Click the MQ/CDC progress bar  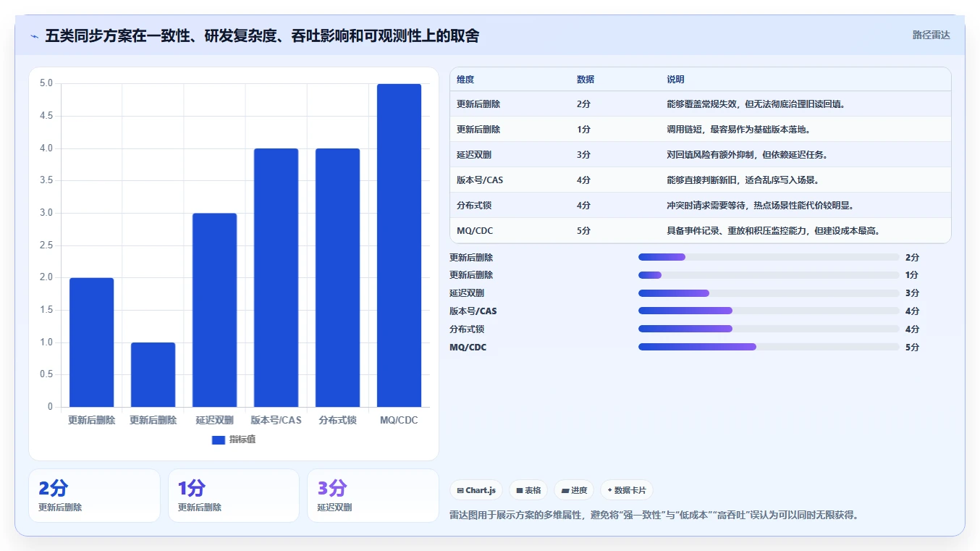[769, 347]
